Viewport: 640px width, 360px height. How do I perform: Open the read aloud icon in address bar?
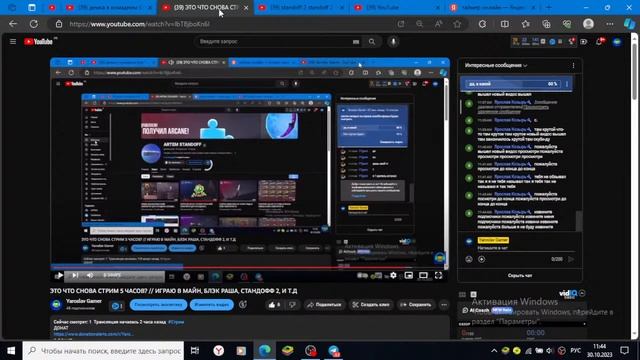click(x=438, y=24)
